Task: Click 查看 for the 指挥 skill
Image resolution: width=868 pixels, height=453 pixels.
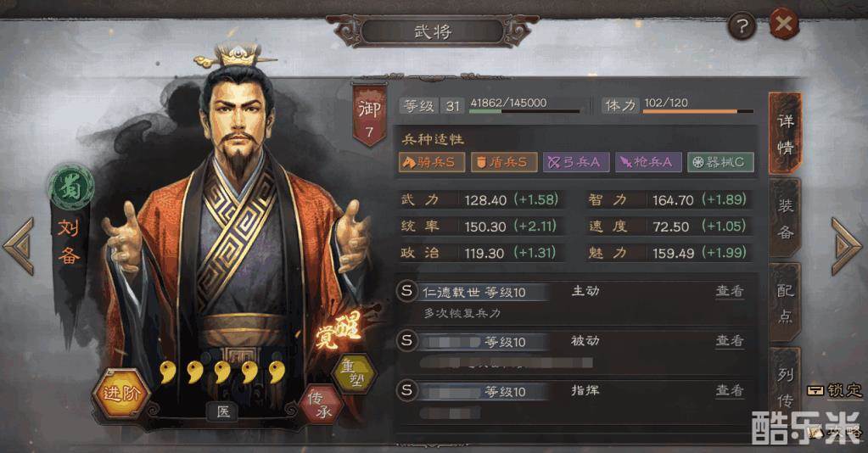Action: (730, 390)
